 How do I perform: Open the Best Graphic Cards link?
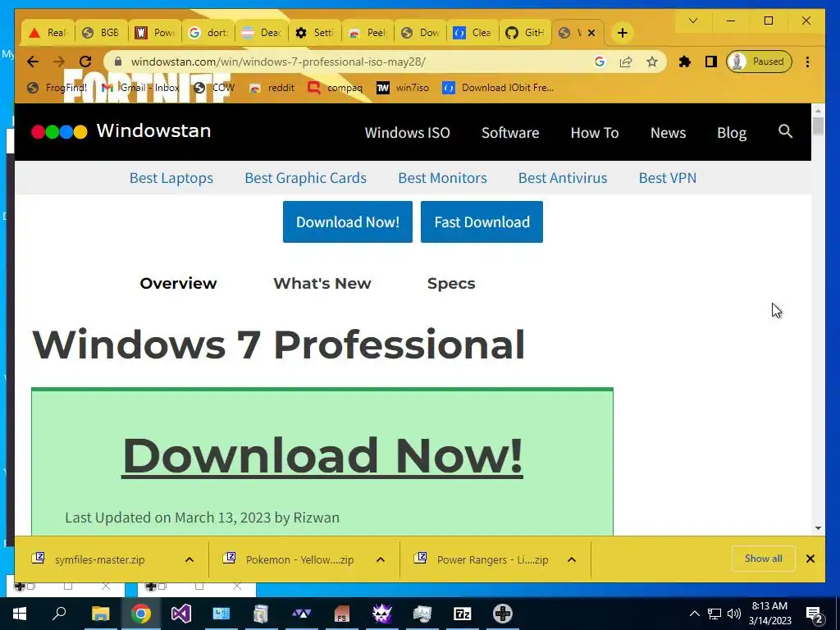coord(305,178)
